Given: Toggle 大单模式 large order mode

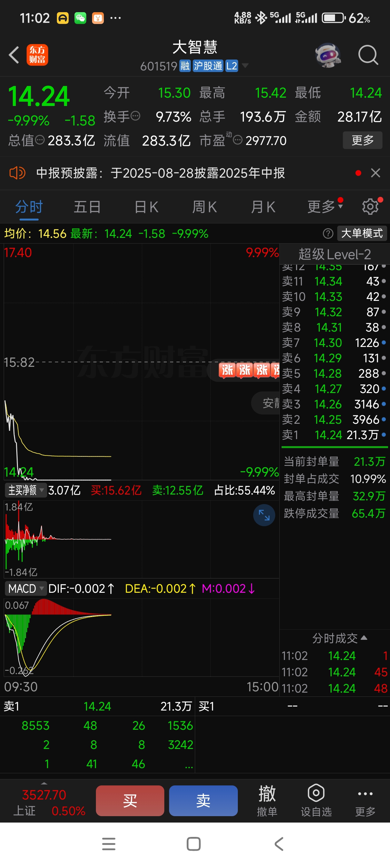Looking at the screenshot, I should (x=362, y=234).
